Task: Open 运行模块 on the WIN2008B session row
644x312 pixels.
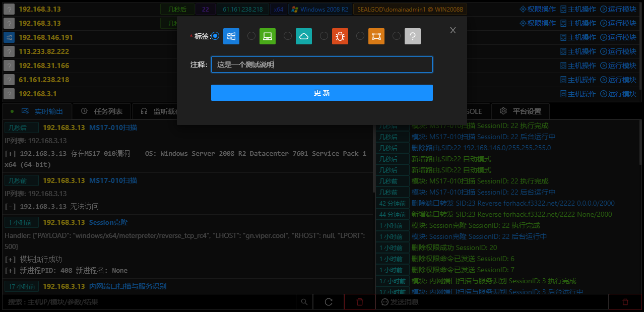Action: point(618,9)
